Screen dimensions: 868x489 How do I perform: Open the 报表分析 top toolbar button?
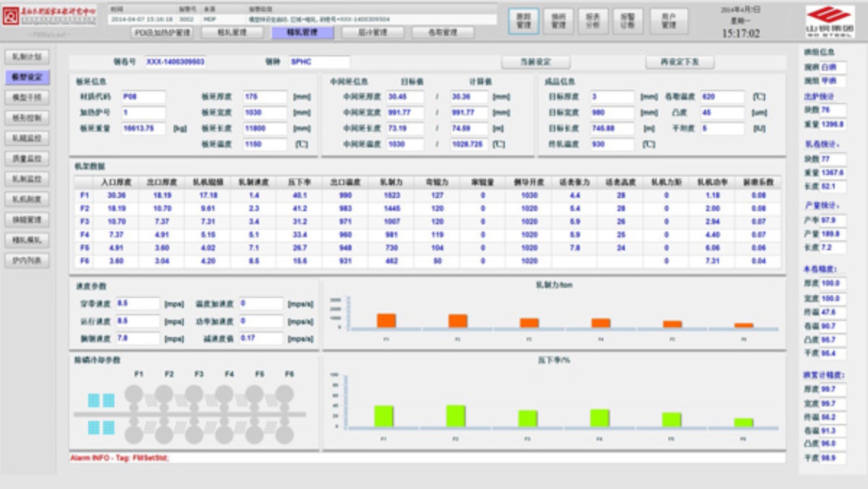[593, 21]
